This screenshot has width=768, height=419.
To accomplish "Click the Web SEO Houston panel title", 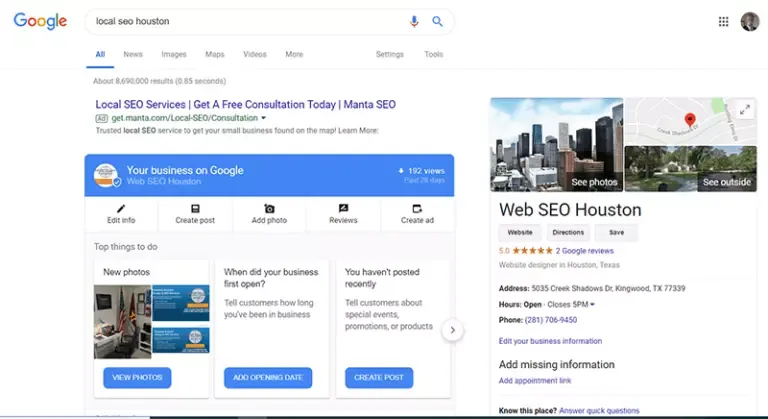I will (570, 210).
